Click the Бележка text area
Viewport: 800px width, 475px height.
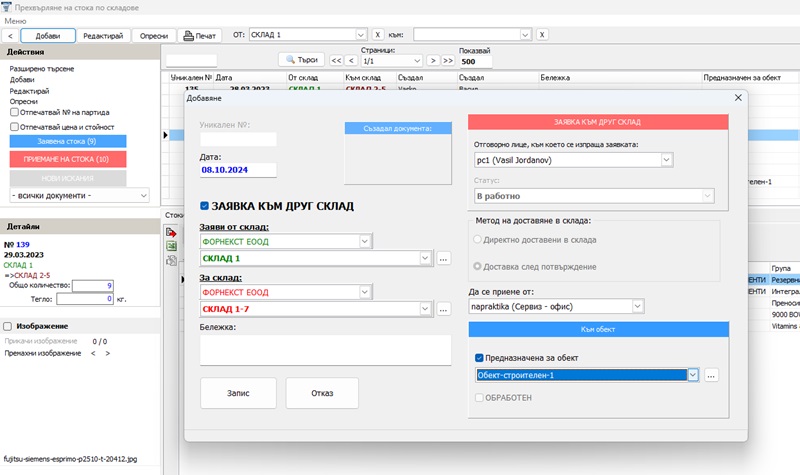point(326,350)
